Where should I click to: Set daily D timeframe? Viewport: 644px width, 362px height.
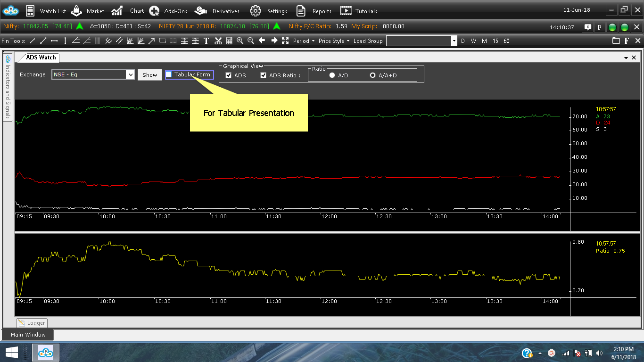463,41
